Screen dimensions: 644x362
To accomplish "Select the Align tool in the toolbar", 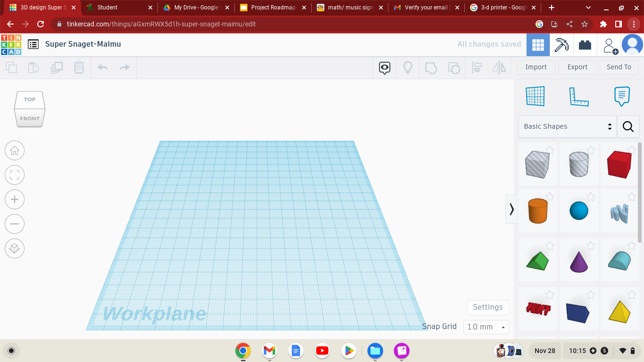I will pos(477,67).
